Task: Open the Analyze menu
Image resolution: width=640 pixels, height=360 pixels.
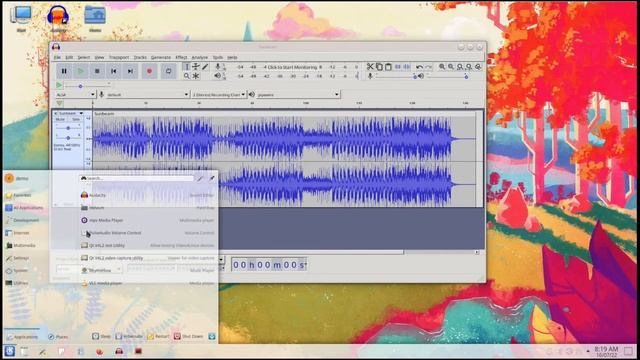Action: click(200, 58)
